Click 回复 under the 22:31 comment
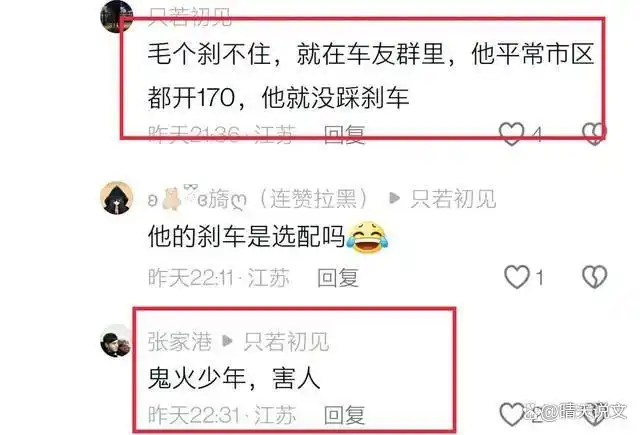This screenshot has height=435, width=640. click(344, 415)
